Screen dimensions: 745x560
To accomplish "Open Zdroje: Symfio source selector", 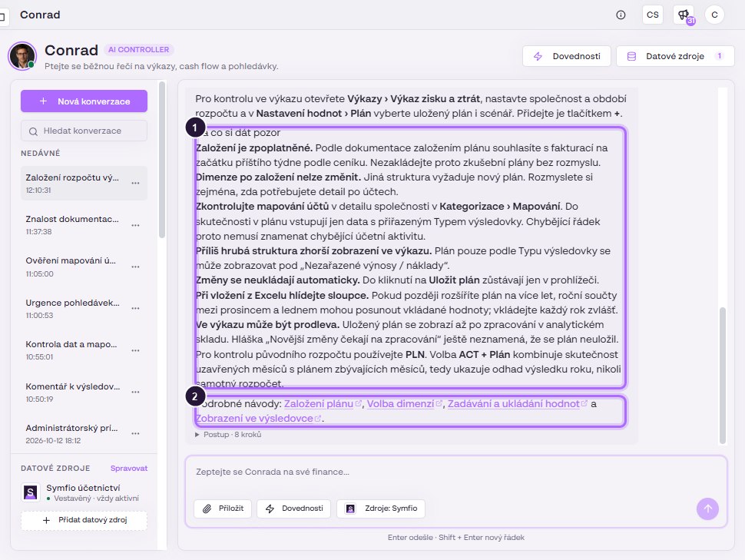I will tap(381, 509).
